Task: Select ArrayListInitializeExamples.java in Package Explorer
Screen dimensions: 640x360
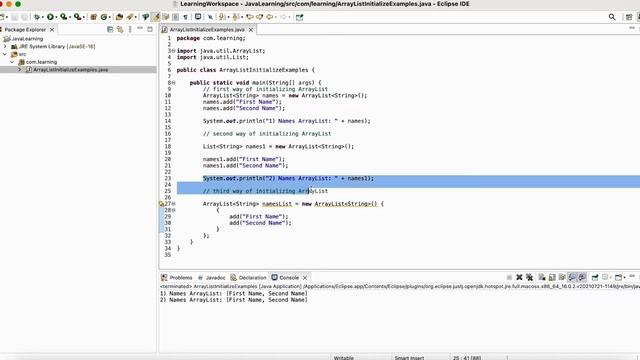Action: click(70, 70)
